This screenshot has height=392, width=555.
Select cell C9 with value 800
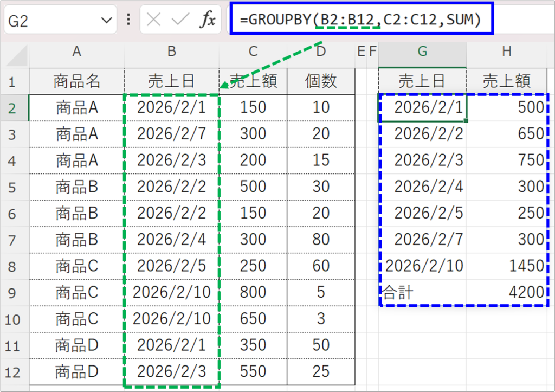253,293
